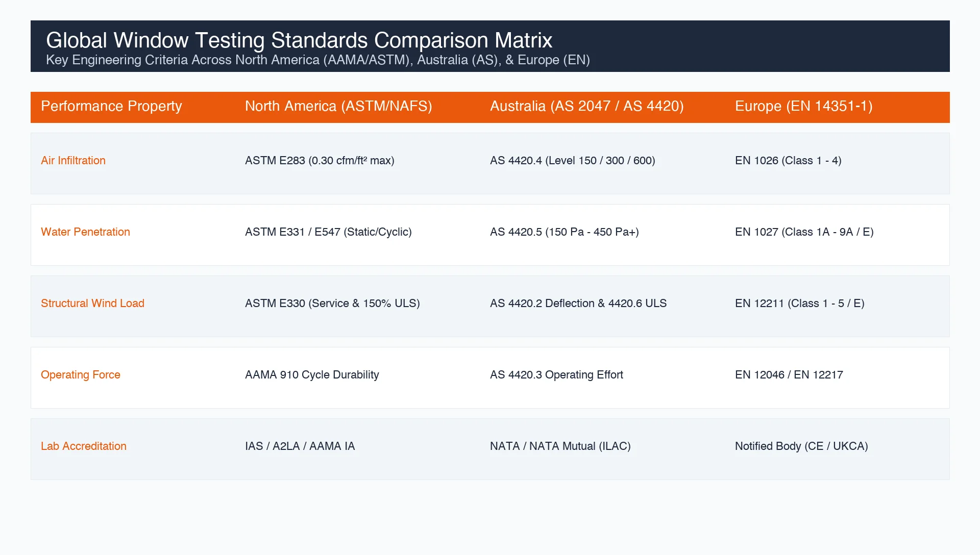The height and width of the screenshot is (555, 980).
Task: Click the 'NATA / NATA Mutual (ILAC)' cell
Action: coord(560,446)
